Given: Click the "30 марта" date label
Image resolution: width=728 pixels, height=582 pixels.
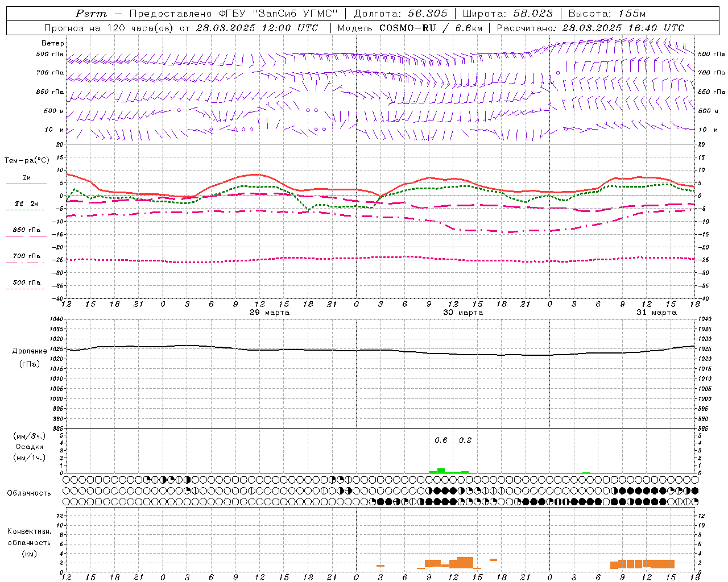Looking at the screenshot, I should (463, 313).
